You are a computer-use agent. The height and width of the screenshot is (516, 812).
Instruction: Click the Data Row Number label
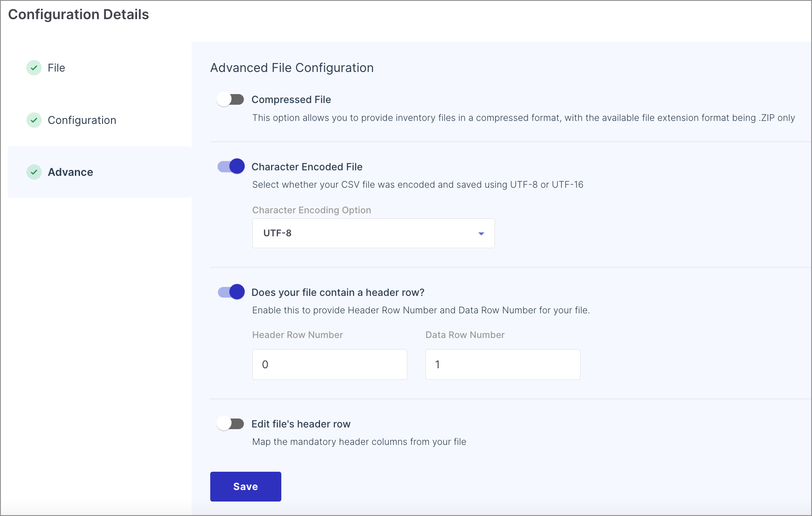click(x=465, y=335)
